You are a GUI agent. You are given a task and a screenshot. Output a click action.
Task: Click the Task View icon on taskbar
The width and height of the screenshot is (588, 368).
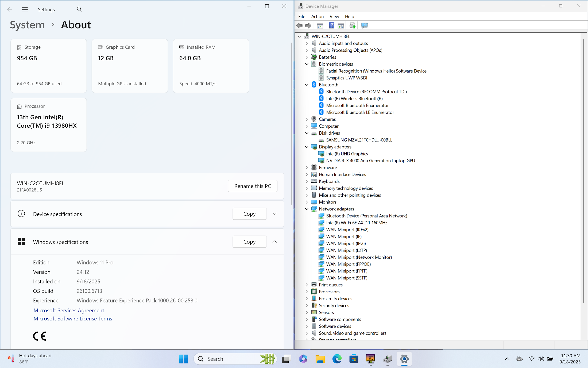coord(286,359)
